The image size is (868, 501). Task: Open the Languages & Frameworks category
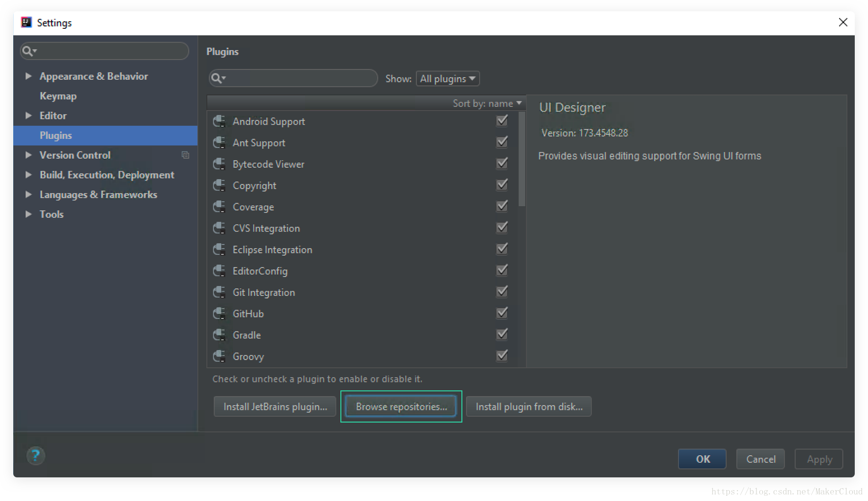98,195
